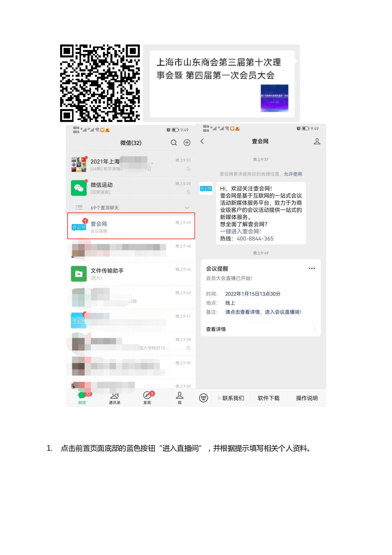This screenshot has height=555, width=392.
Task: Tap the muted bell icon on 2021年上海 row
Action: pyautogui.click(x=188, y=168)
